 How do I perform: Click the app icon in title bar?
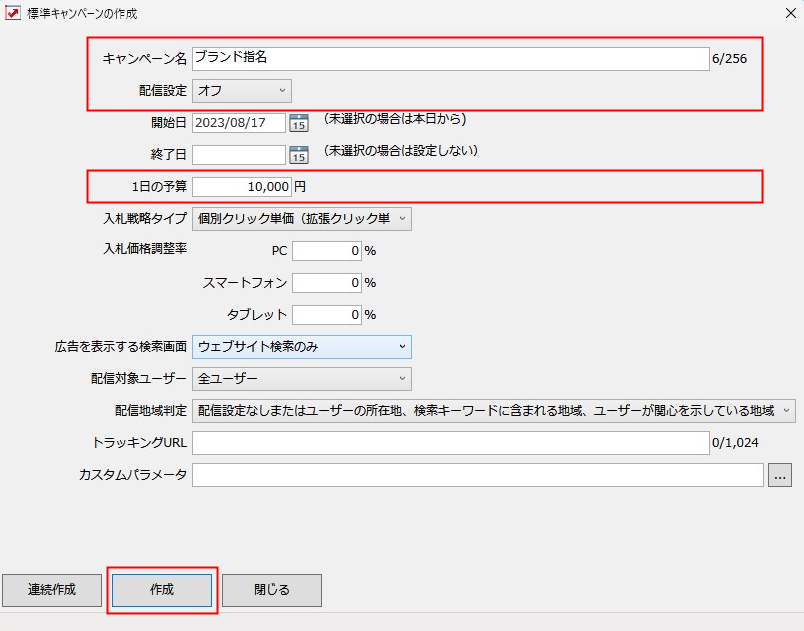(13, 14)
